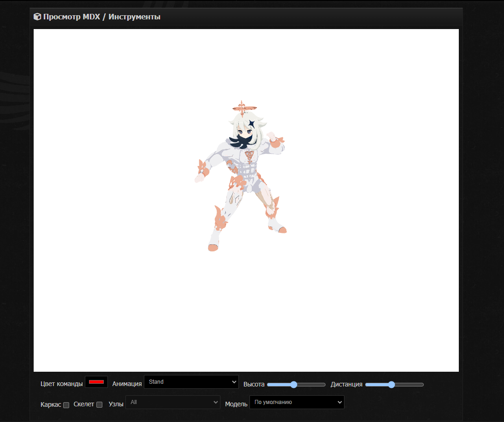
Task: Enable the Скелет checkbox
Action: [x=99, y=404]
